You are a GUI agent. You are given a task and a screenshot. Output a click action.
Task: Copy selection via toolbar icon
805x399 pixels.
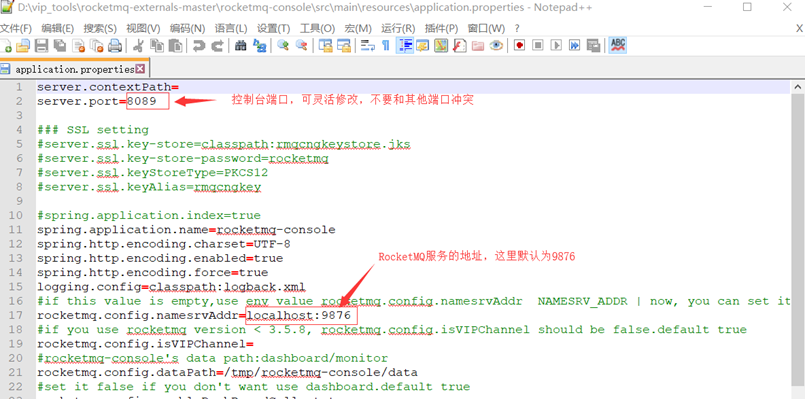pyautogui.click(x=157, y=46)
